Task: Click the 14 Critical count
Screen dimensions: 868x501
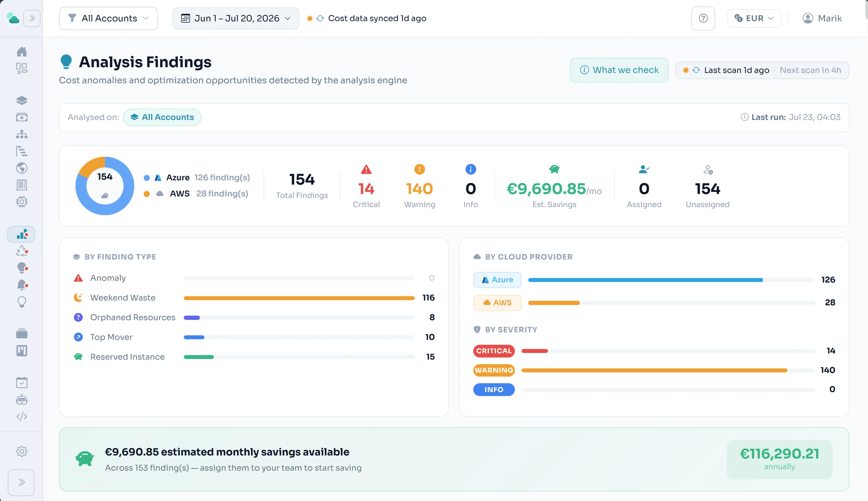Action: (x=366, y=189)
